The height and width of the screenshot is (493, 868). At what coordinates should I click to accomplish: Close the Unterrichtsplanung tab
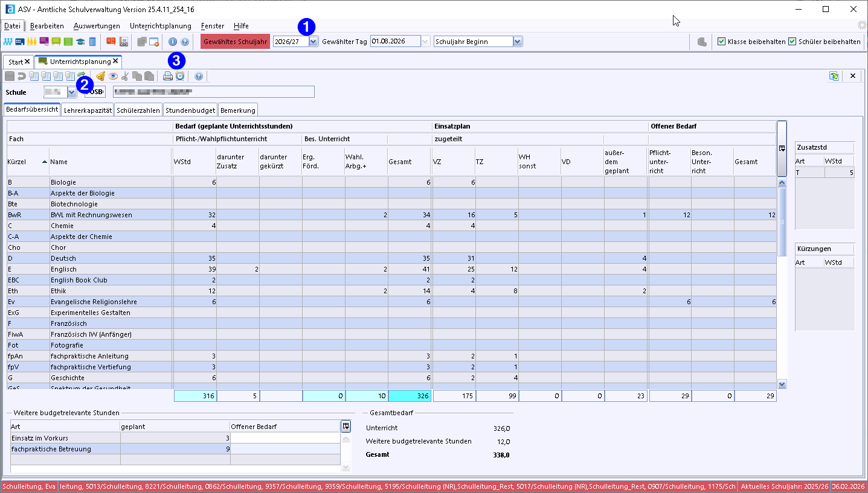(x=115, y=62)
